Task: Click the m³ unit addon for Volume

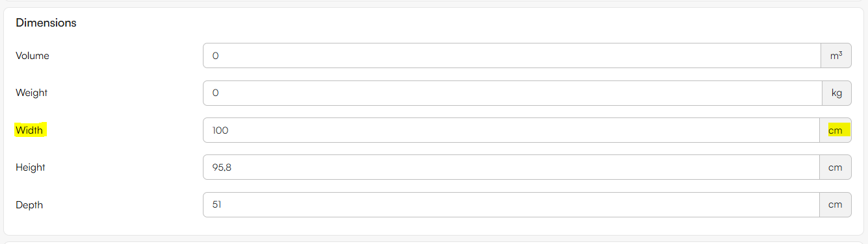Action: [x=836, y=56]
